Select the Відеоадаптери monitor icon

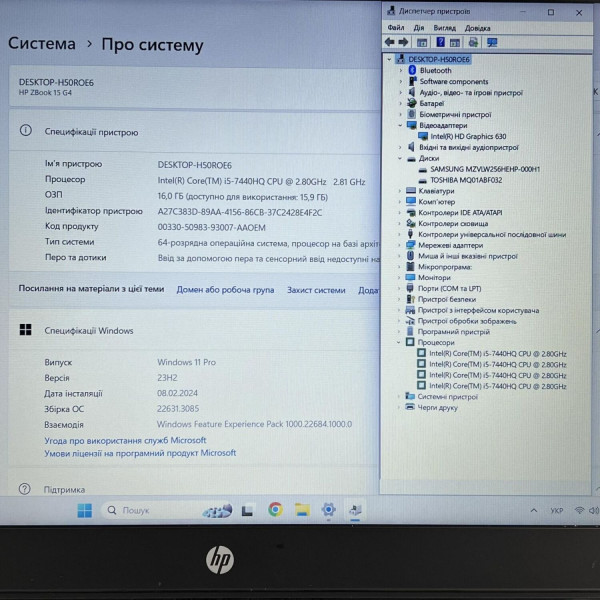tap(411, 125)
